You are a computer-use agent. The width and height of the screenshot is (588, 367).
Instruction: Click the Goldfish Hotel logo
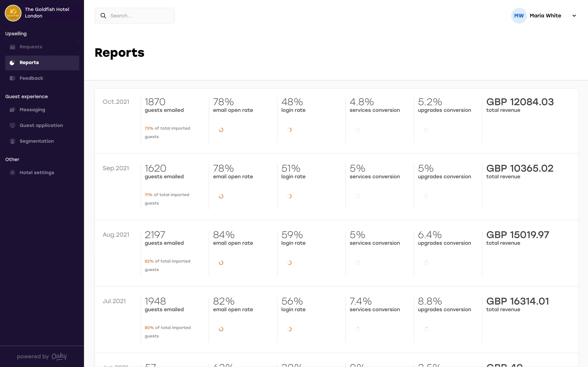click(x=13, y=13)
